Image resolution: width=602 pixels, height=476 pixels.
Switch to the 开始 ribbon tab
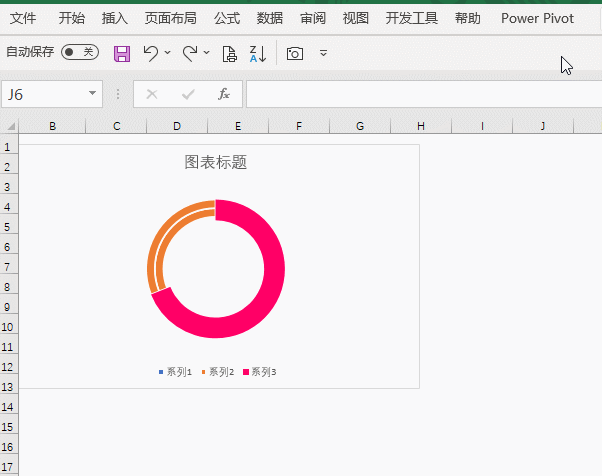point(72,18)
